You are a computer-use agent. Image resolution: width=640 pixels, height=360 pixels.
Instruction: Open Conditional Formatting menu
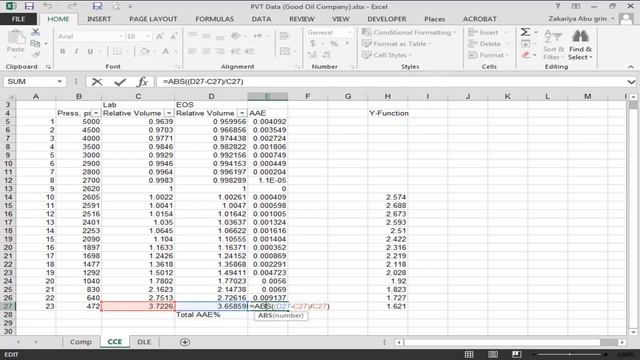click(409, 32)
